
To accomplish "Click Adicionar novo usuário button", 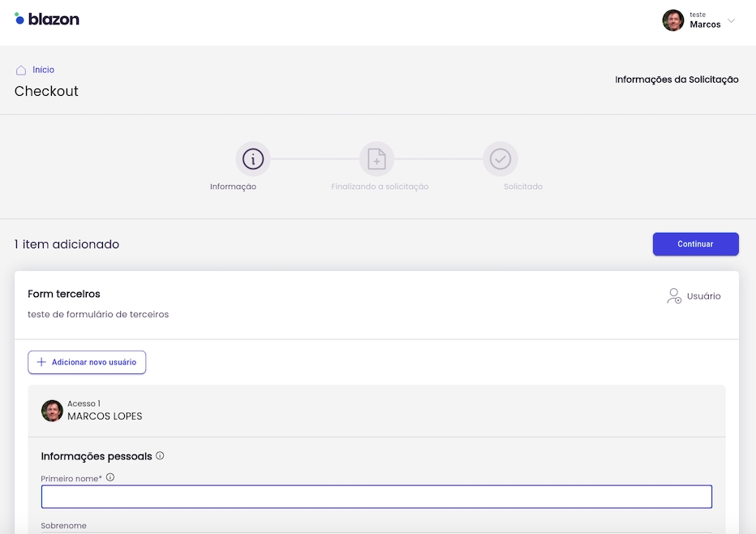I will click(87, 362).
